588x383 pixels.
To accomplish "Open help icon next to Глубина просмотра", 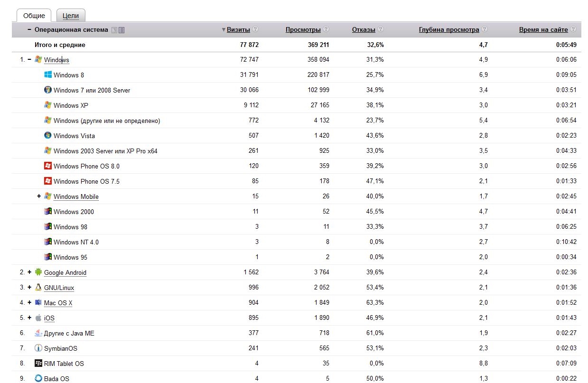I will [x=485, y=29].
